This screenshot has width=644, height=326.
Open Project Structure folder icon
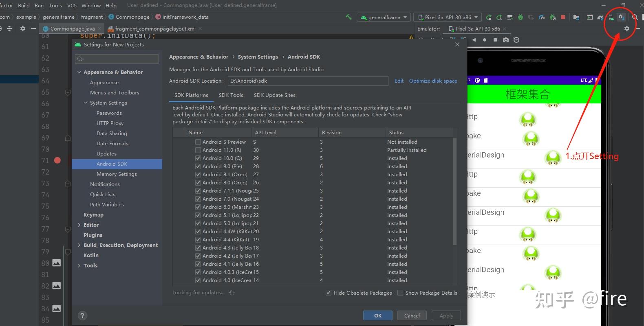click(576, 18)
